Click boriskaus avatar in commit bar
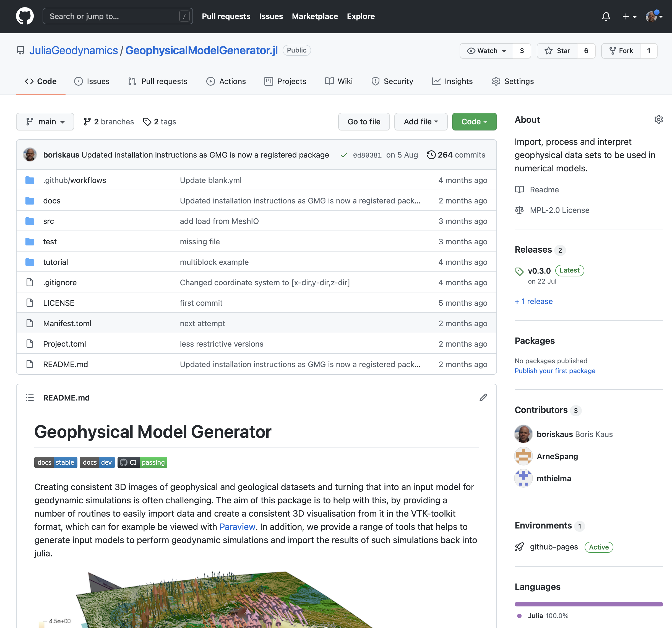The width and height of the screenshot is (672, 628). [x=30, y=155]
